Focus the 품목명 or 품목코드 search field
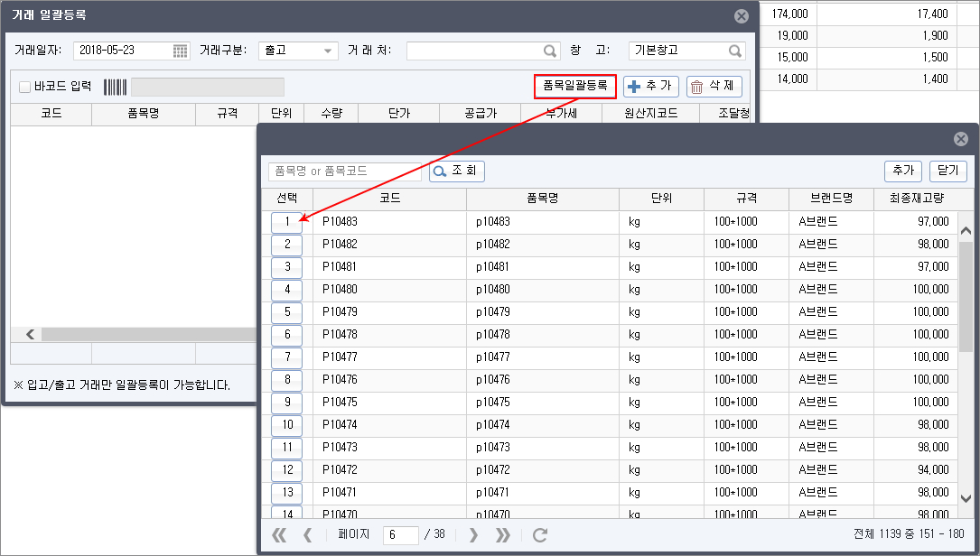 (345, 171)
